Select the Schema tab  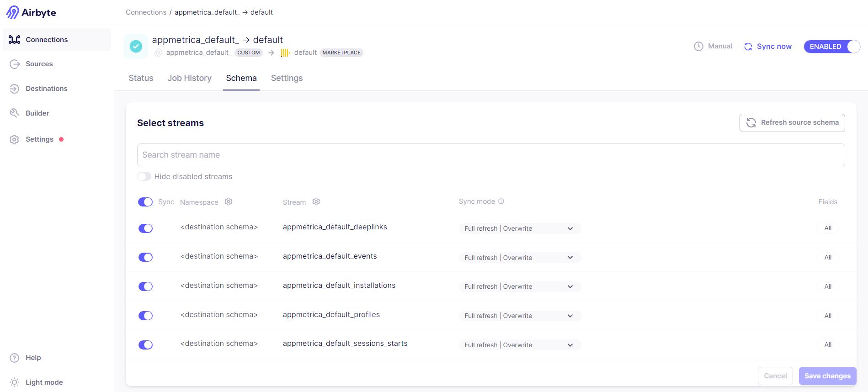tap(241, 78)
